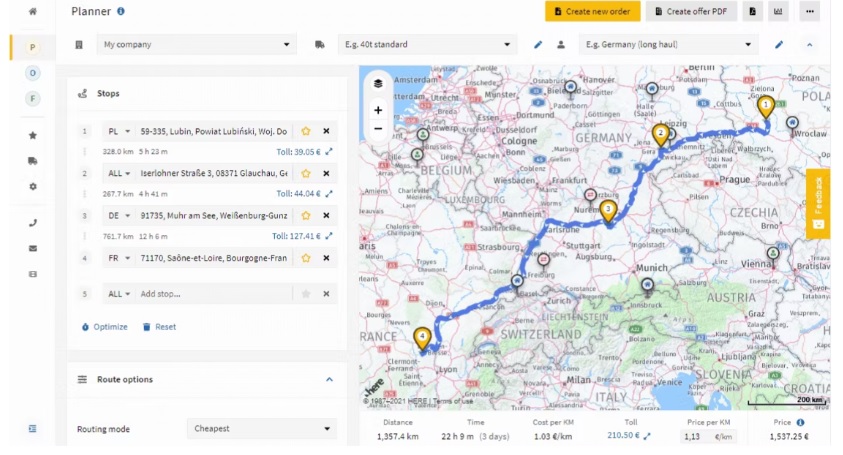Open the Routing mode Cheapest dropdown
The image size is (843, 455).
(261, 429)
